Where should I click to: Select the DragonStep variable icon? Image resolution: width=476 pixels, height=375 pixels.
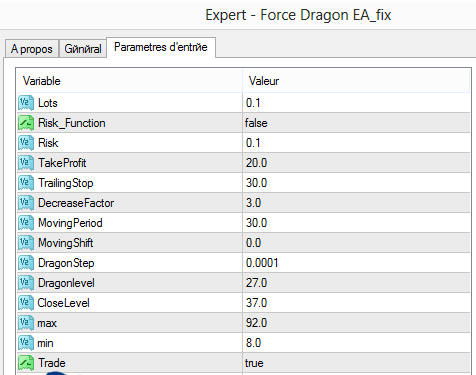coord(26,263)
